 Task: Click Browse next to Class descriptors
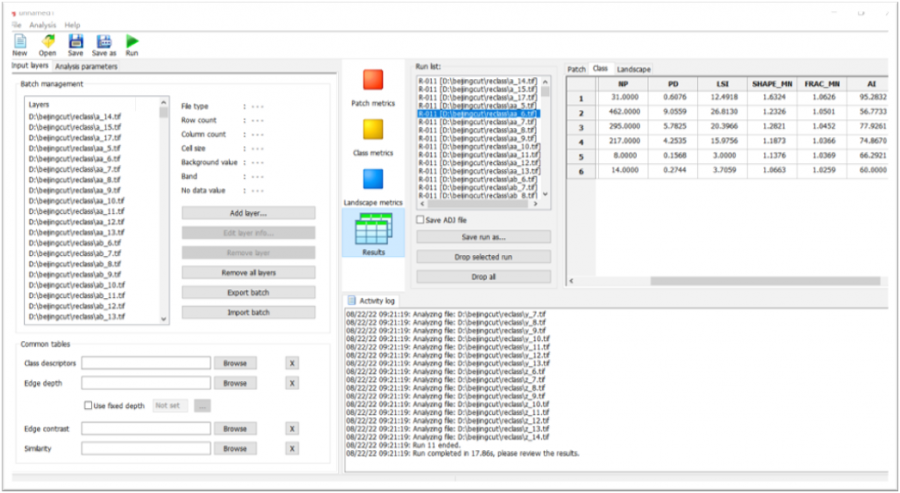point(235,363)
